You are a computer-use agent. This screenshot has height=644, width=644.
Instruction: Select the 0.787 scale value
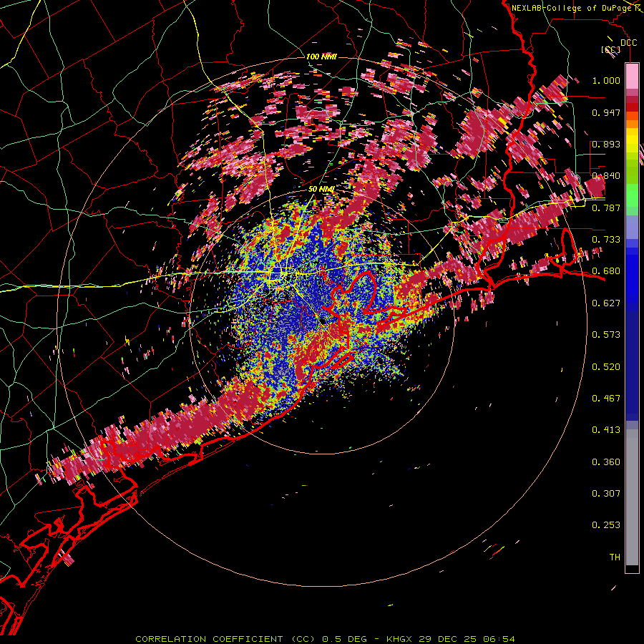click(x=606, y=208)
